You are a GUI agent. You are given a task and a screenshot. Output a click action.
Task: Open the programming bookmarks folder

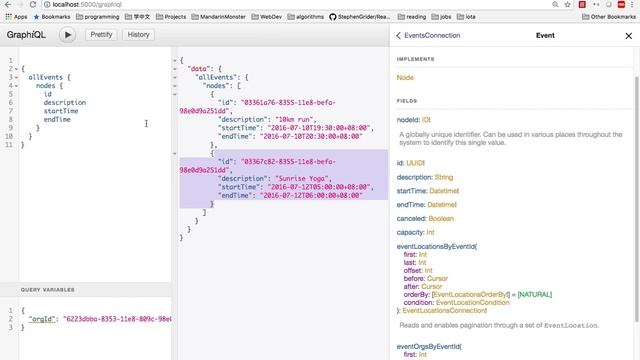[98, 17]
